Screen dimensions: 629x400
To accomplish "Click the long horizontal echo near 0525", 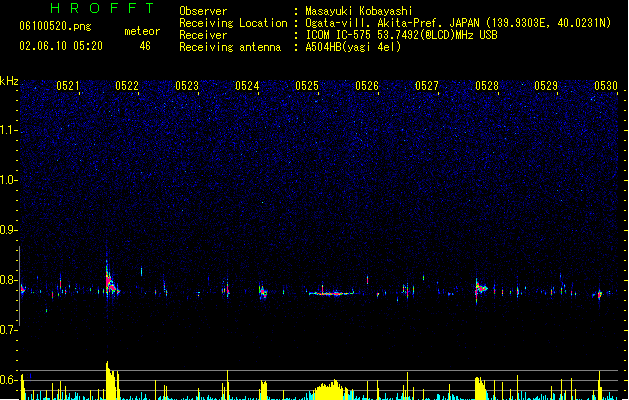I will [331, 293].
